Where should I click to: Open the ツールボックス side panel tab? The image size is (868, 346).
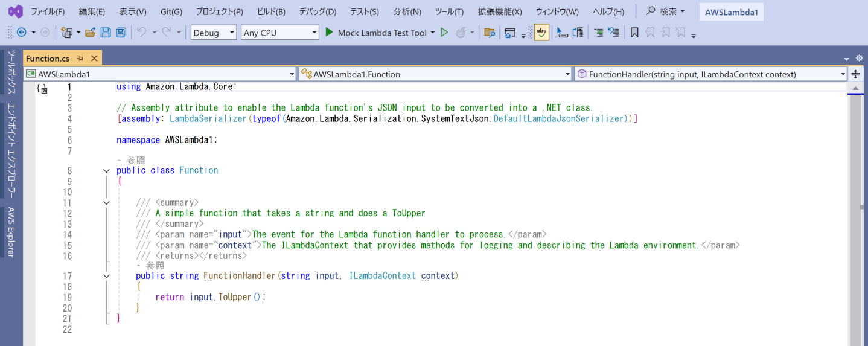(x=11, y=72)
